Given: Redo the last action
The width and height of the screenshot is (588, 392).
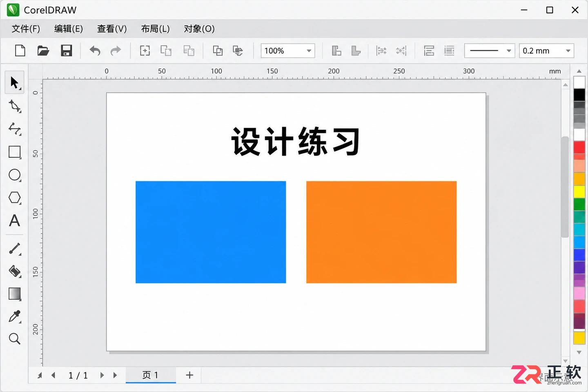Looking at the screenshot, I should click(x=116, y=51).
